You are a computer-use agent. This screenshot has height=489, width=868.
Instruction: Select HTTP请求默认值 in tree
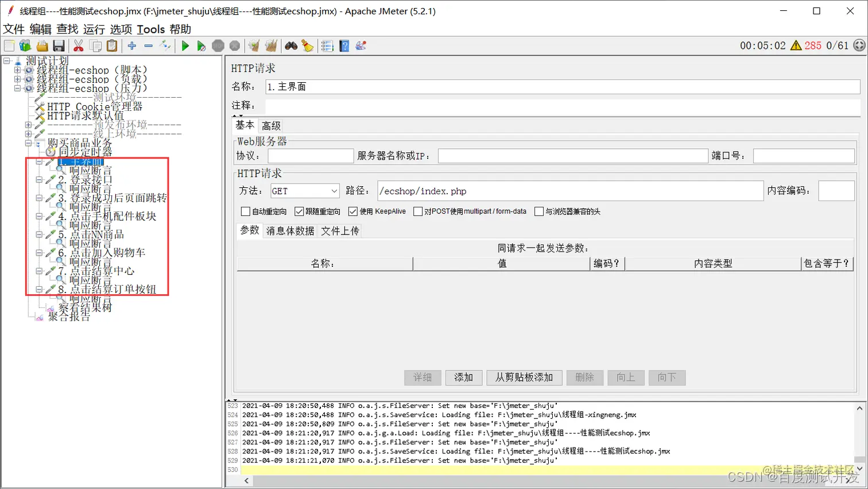tap(86, 115)
